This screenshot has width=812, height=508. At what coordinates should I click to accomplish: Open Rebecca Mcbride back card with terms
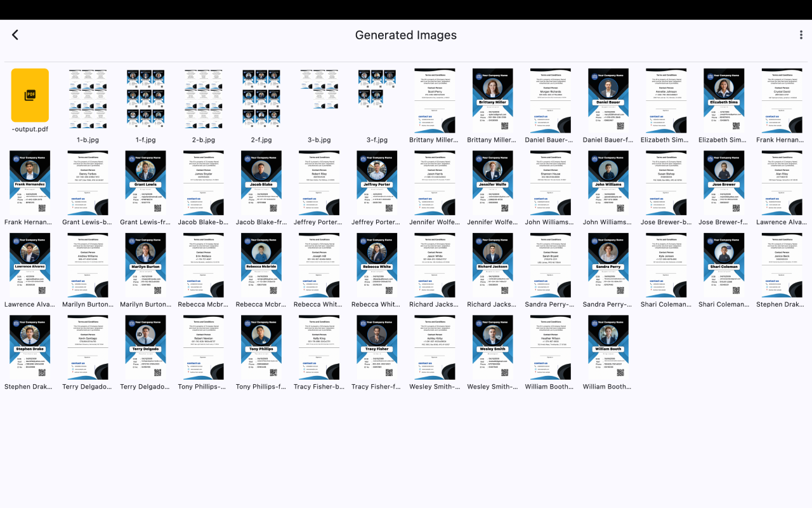tap(204, 265)
